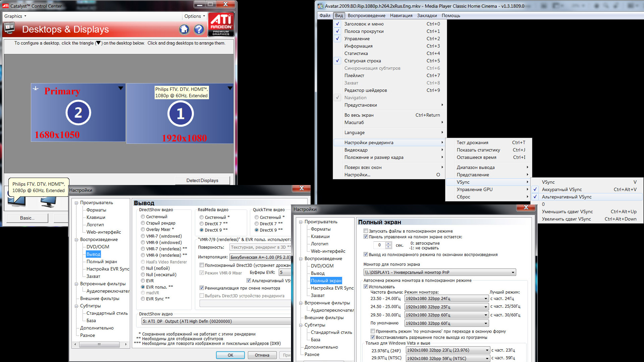Select Аккуратный VSync menu entry
This screenshot has width=644, height=362.
pyautogui.click(x=561, y=189)
